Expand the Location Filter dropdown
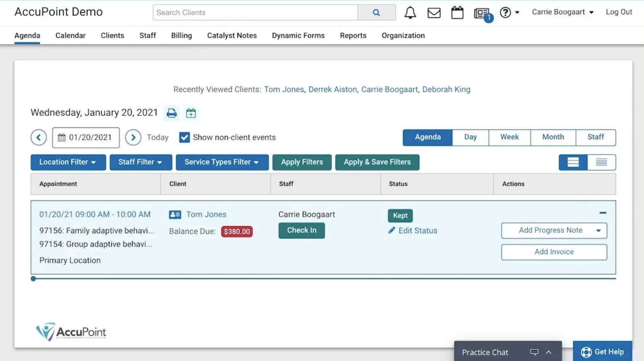The width and height of the screenshot is (644, 361). coord(68,162)
